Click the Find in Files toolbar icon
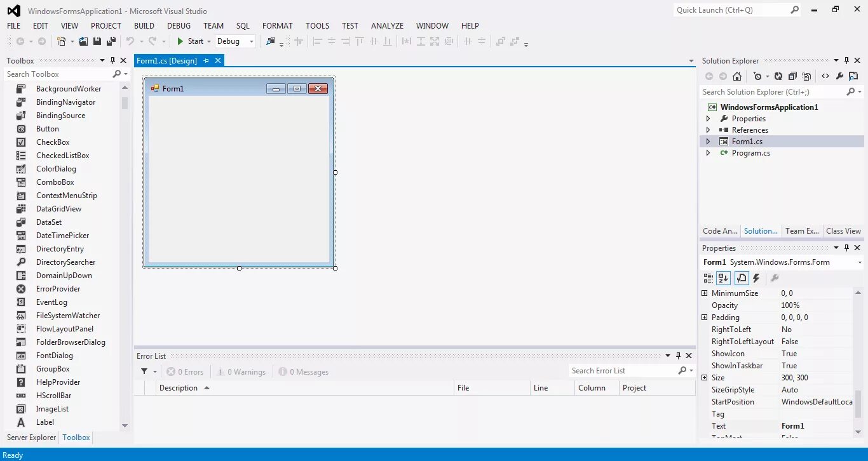Image resolution: width=868 pixels, height=461 pixels. click(271, 41)
